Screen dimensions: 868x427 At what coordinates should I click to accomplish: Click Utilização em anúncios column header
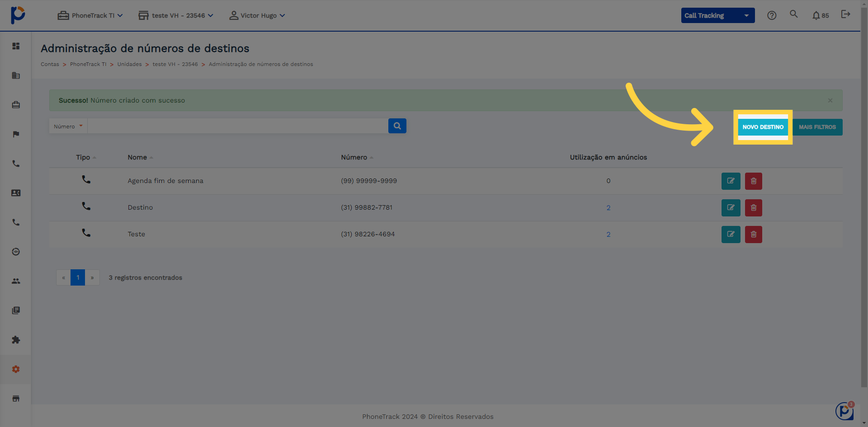pyautogui.click(x=608, y=157)
